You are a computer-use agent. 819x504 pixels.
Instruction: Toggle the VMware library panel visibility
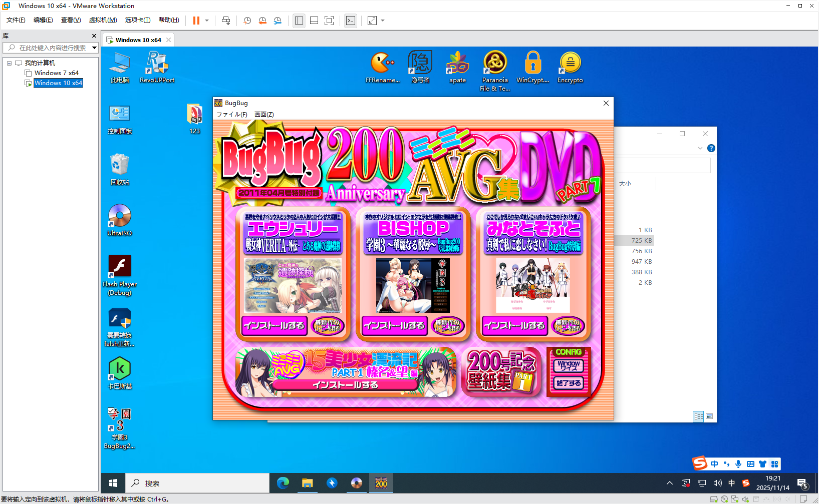[x=299, y=21]
